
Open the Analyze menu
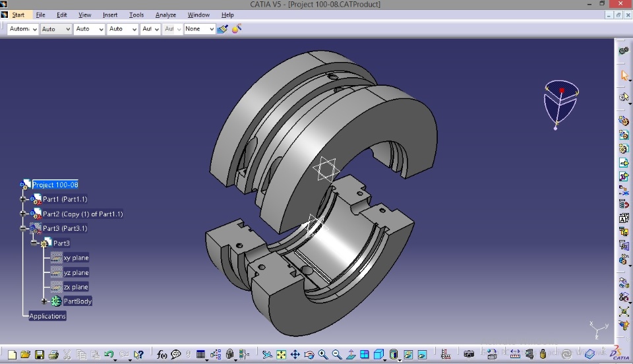pyautogui.click(x=166, y=15)
